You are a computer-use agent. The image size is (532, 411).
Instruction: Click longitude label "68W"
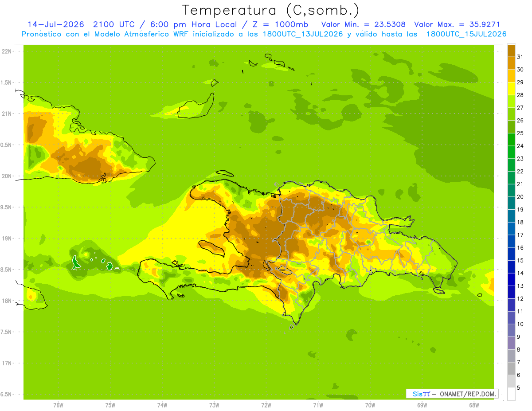point(474,405)
